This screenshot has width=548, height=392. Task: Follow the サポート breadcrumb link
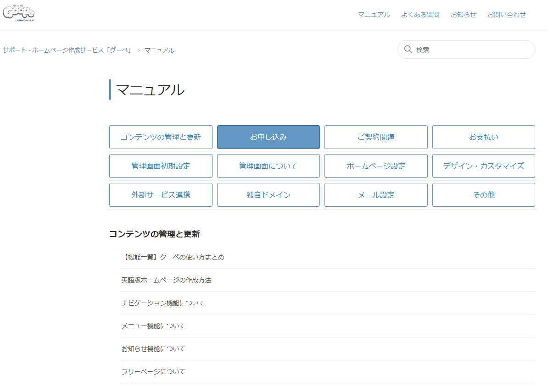point(67,50)
